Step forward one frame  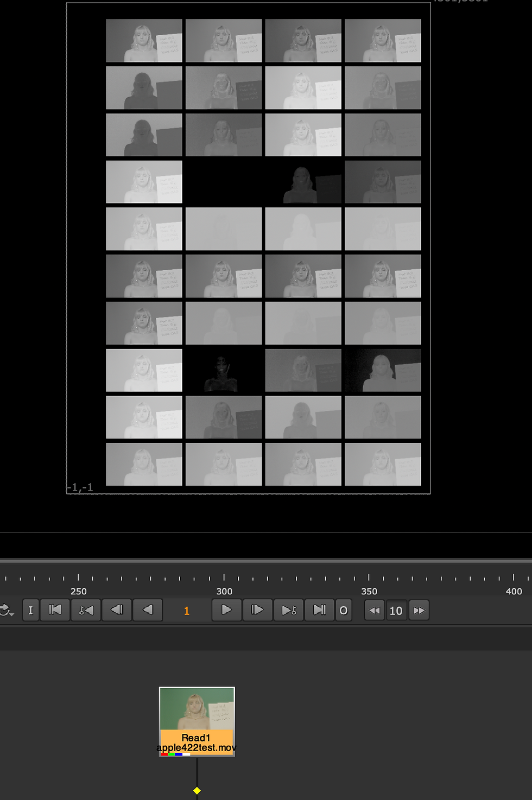point(257,610)
